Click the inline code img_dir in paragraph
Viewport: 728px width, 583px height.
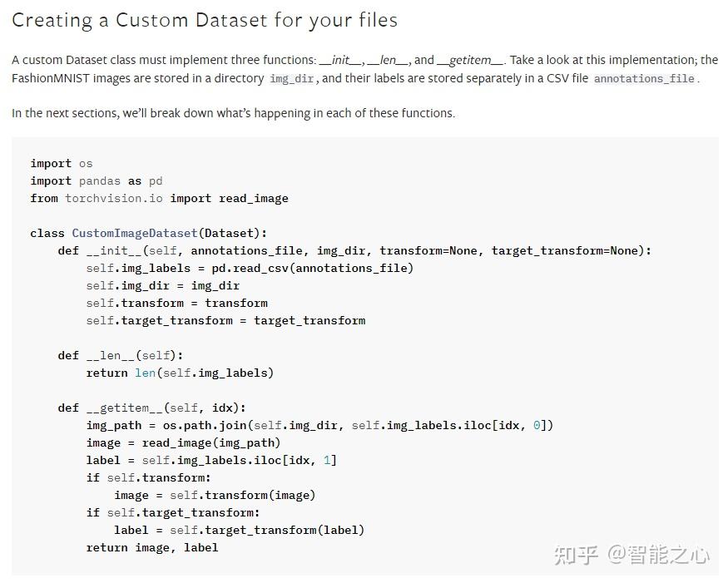click(291, 79)
